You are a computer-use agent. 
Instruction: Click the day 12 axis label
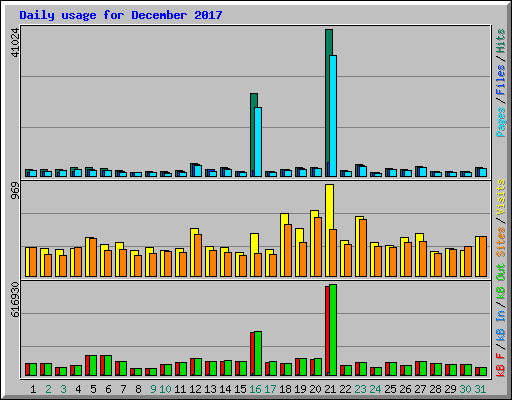click(195, 389)
